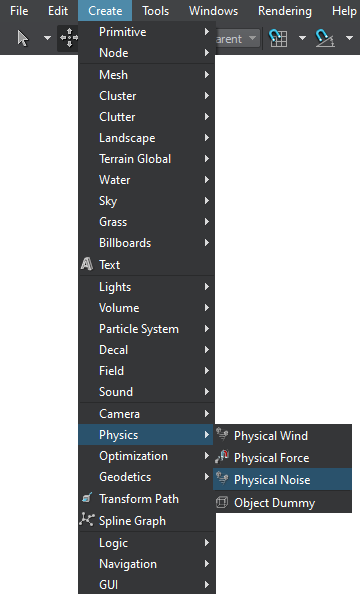Activate the move manipulator icon
This screenshot has height=594, width=360.
pos(69,38)
